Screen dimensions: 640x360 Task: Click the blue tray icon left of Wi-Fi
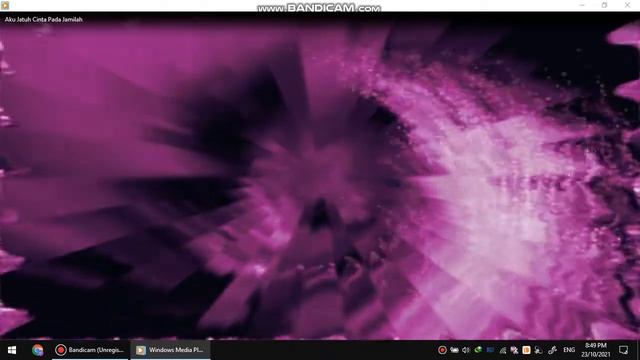[x=490, y=350]
